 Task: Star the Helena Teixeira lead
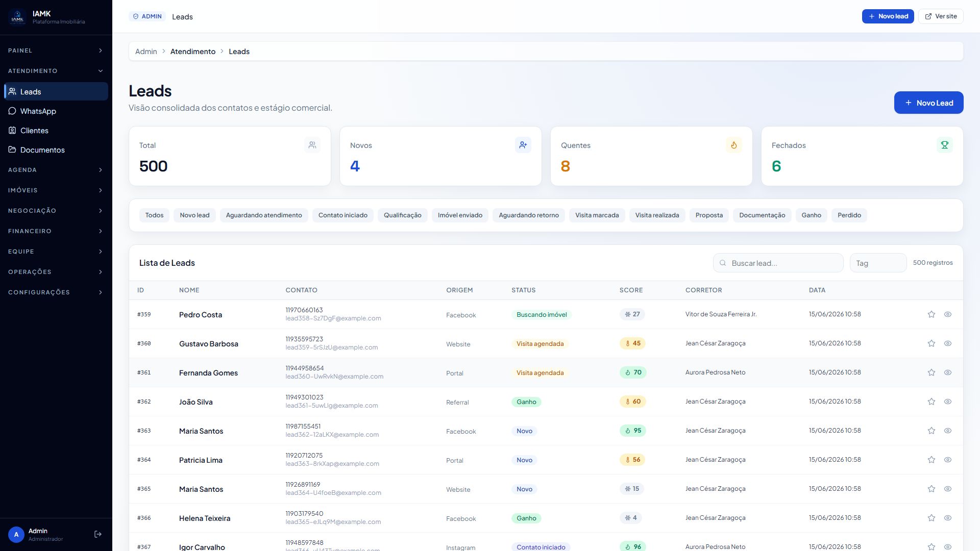click(932, 518)
